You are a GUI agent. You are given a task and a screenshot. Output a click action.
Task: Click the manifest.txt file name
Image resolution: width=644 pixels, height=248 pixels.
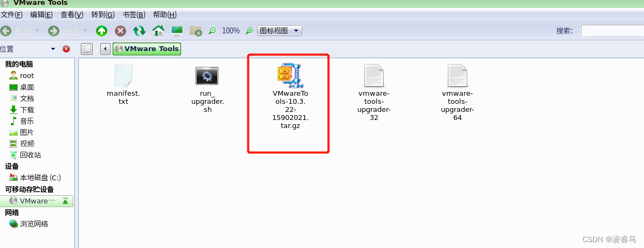point(123,97)
